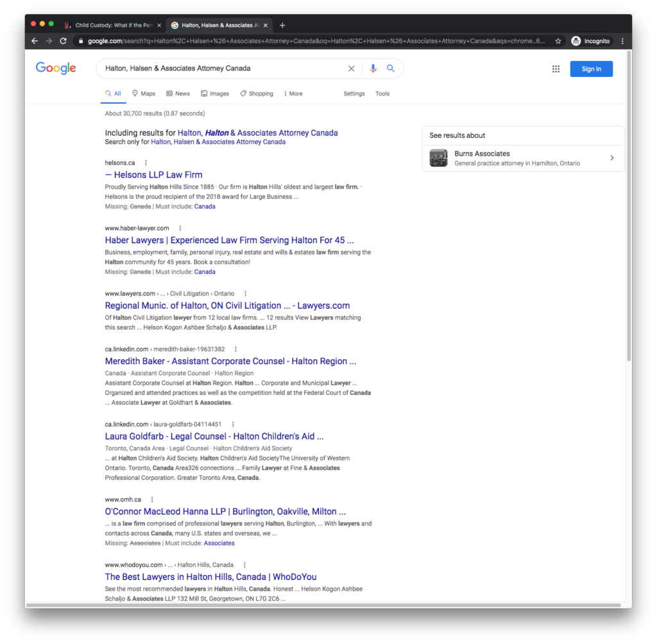Open Laura Goldfarb Legal Counsel result
657x644 pixels.
click(x=214, y=436)
